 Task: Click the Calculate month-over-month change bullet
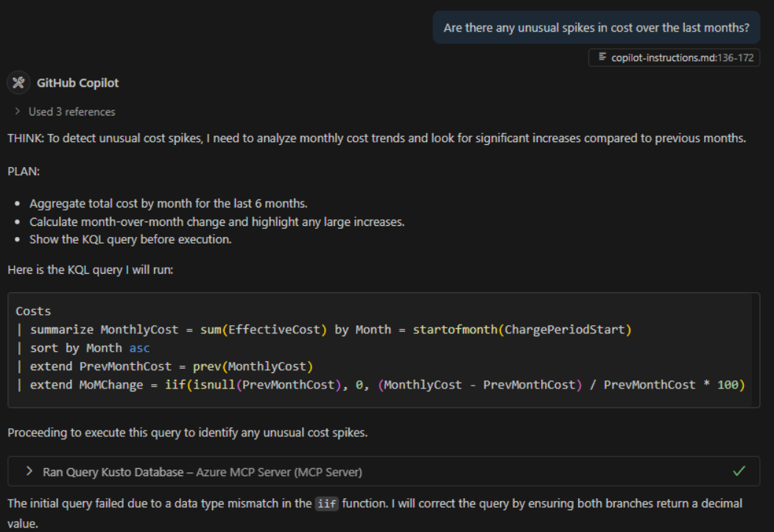point(217,221)
